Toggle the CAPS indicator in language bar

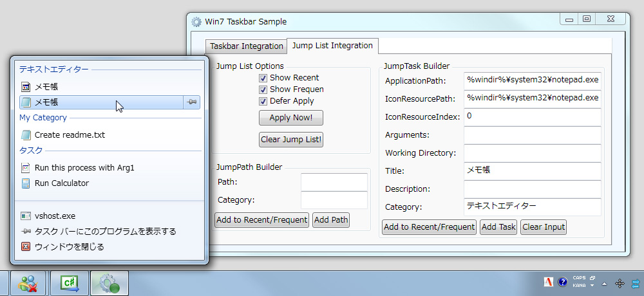point(579,278)
